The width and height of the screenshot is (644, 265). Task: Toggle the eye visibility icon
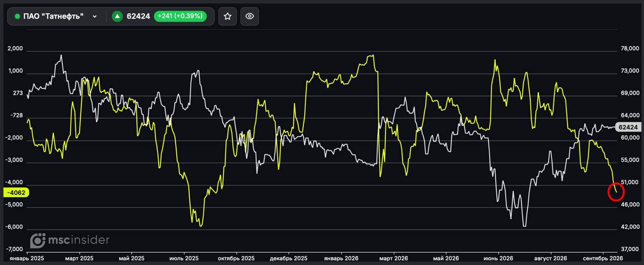(x=250, y=16)
